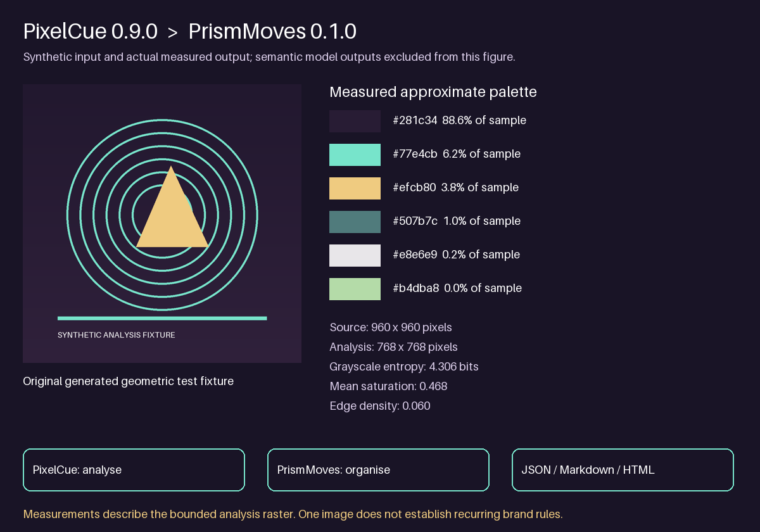Click the PrismMoves: organise box
760x532 pixels.
click(x=378, y=470)
